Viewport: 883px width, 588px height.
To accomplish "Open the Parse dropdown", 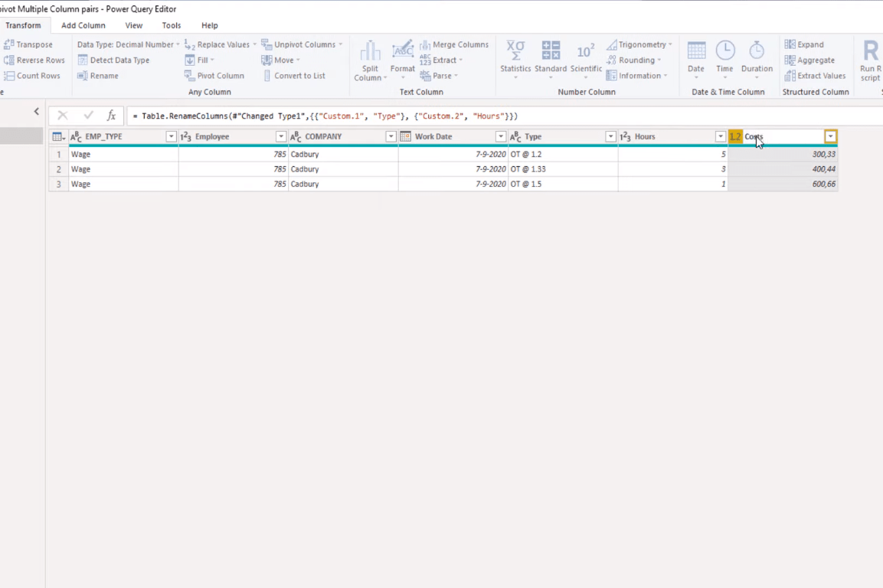I will pyautogui.click(x=439, y=76).
